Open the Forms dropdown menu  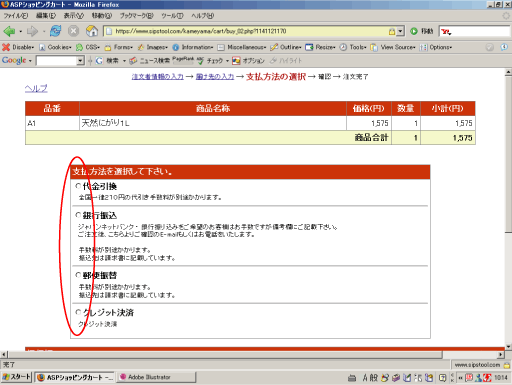(x=119, y=47)
